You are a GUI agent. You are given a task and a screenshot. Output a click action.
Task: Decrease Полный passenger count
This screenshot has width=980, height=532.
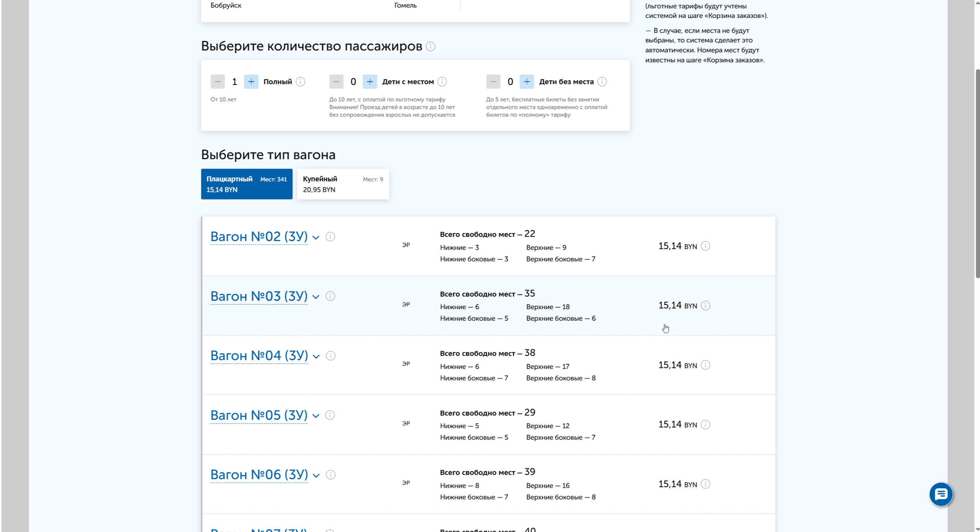(x=217, y=82)
